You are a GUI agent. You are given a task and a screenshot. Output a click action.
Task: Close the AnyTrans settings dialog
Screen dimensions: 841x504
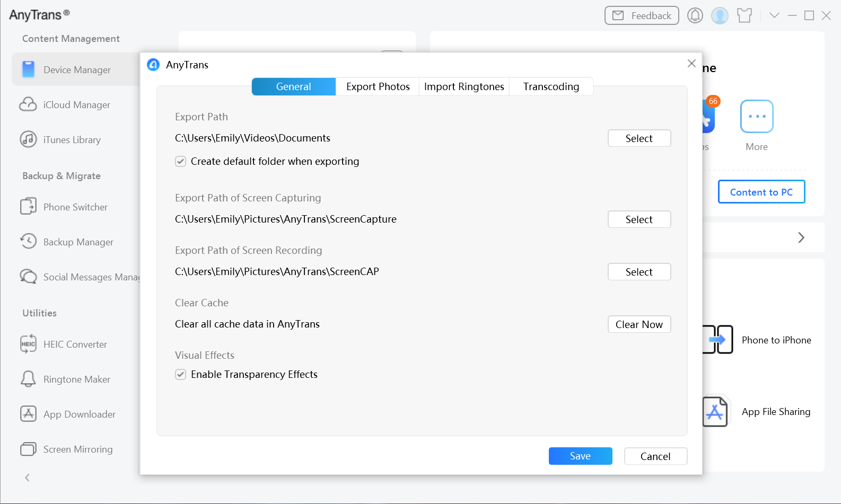(691, 64)
